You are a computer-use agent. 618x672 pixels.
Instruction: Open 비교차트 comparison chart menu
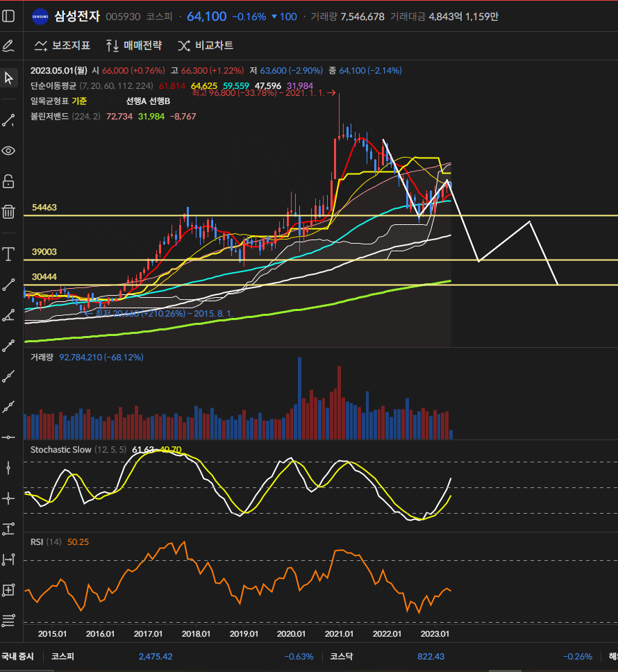click(x=206, y=45)
